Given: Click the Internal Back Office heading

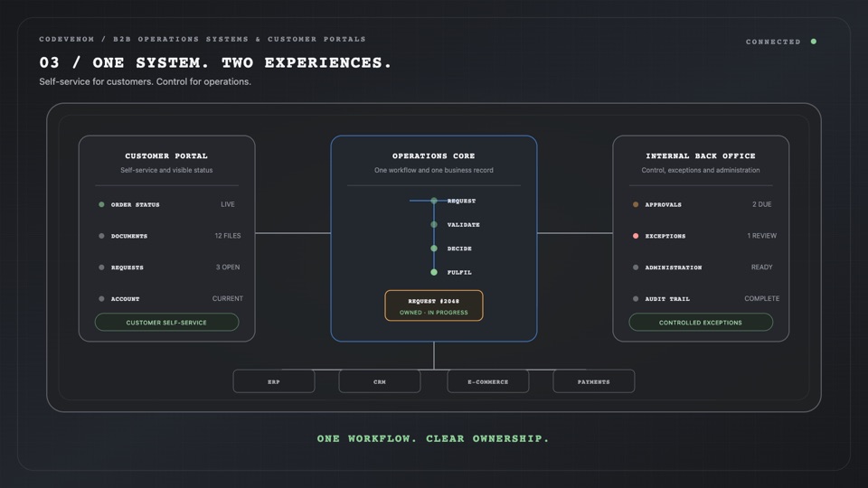Looking at the screenshot, I should point(701,156).
